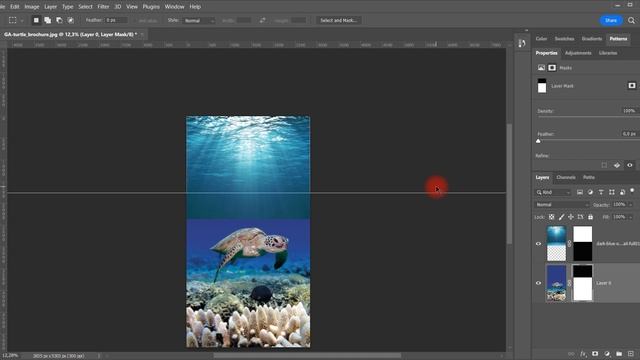Hide the dark blue ocean layer
Image resolution: width=640 pixels, height=360 pixels.
coord(538,244)
